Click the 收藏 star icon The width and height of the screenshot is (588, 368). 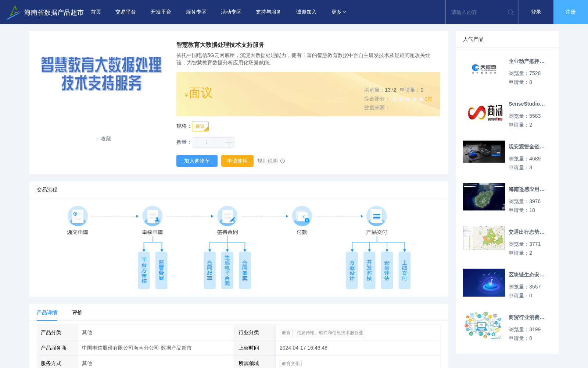pos(98,139)
